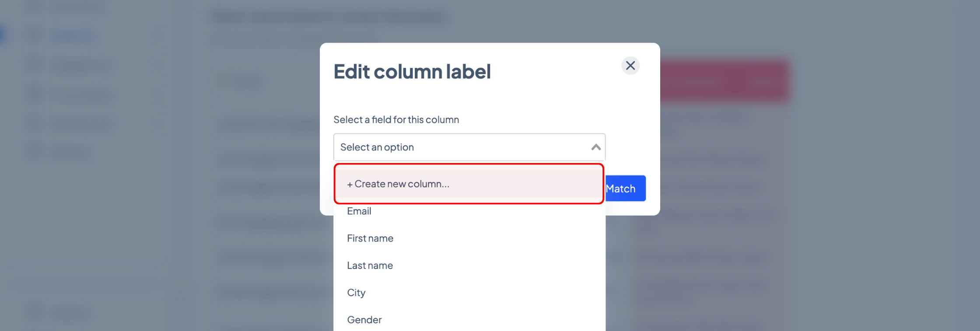Click the blurred page heading behind the dialog
Image resolution: width=980 pixels, height=331 pixels.
[x=330, y=17]
